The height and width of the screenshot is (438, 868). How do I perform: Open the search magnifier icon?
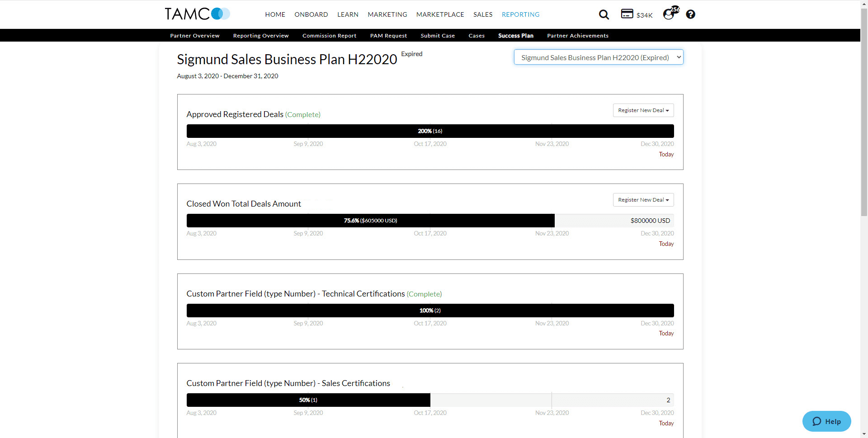coord(604,14)
